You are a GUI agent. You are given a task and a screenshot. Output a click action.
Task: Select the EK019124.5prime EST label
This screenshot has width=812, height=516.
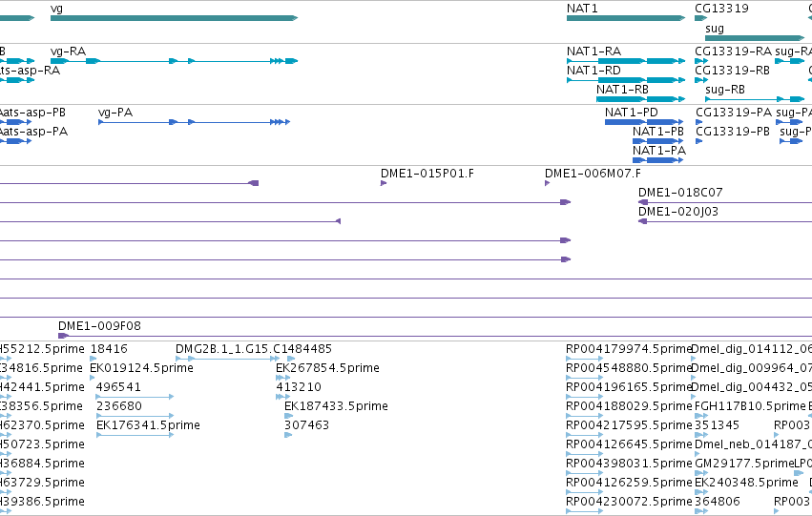click(x=141, y=368)
